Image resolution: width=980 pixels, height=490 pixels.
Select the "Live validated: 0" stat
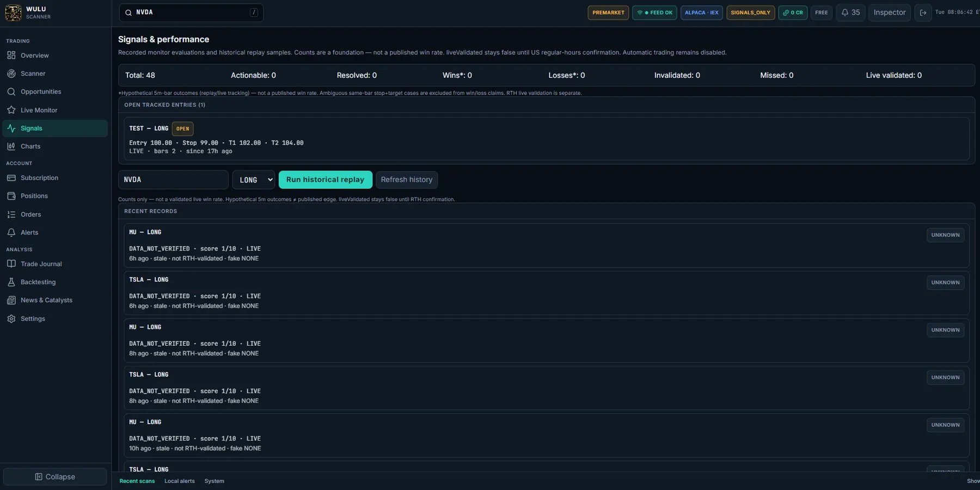click(x=893, y=76)
